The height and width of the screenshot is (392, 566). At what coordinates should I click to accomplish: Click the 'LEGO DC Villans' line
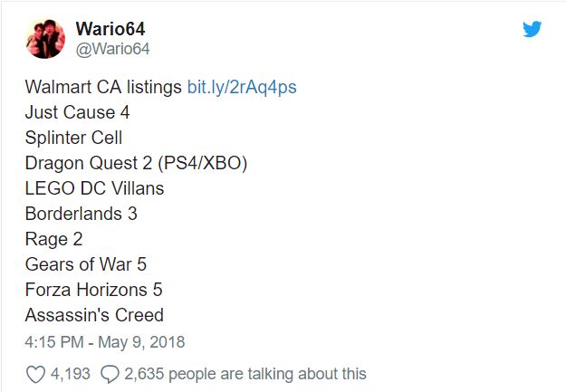point(94,189)
